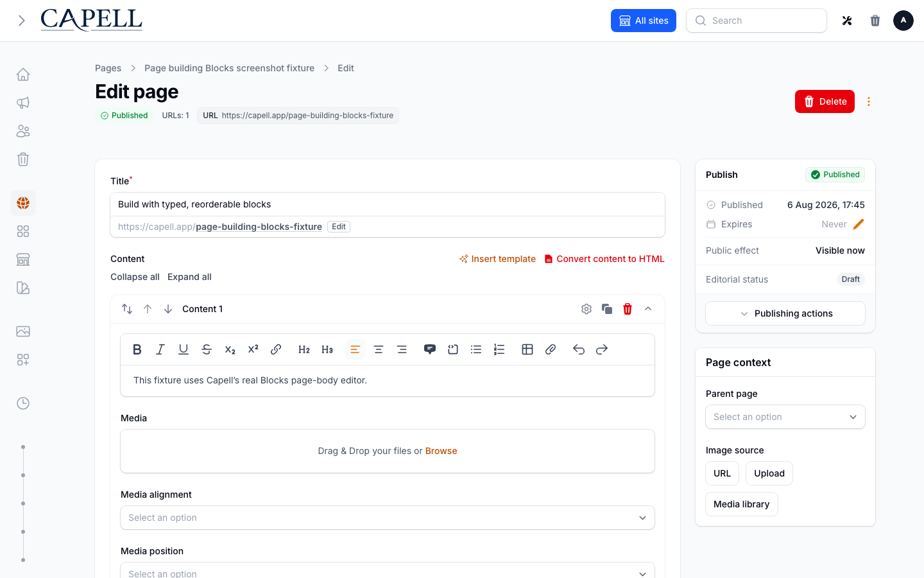
Task: Open Publishing actions dropdown
Action: click(x=785, y=313)
